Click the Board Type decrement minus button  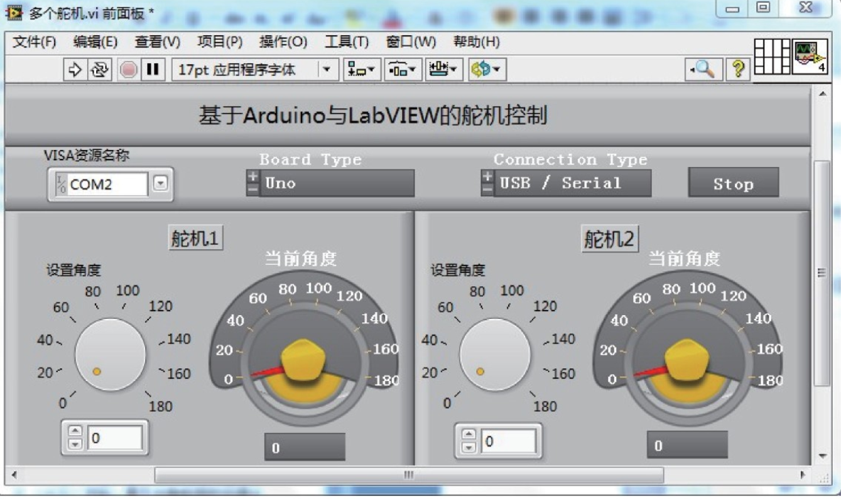click(252, 190)
